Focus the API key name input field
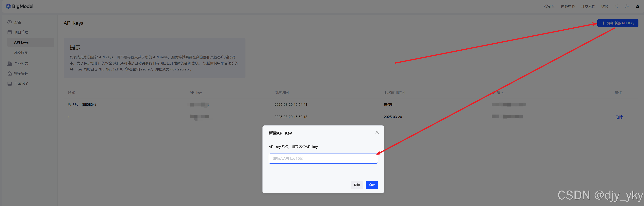This screenshot has width=644, height=206. pyautogui.click(x=323, y=159)
